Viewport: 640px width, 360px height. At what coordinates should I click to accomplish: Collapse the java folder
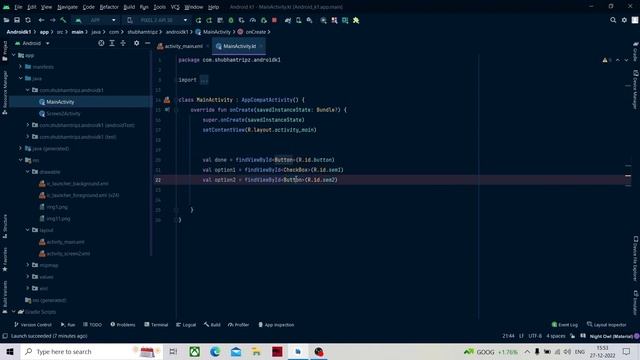tap(20, 78)
